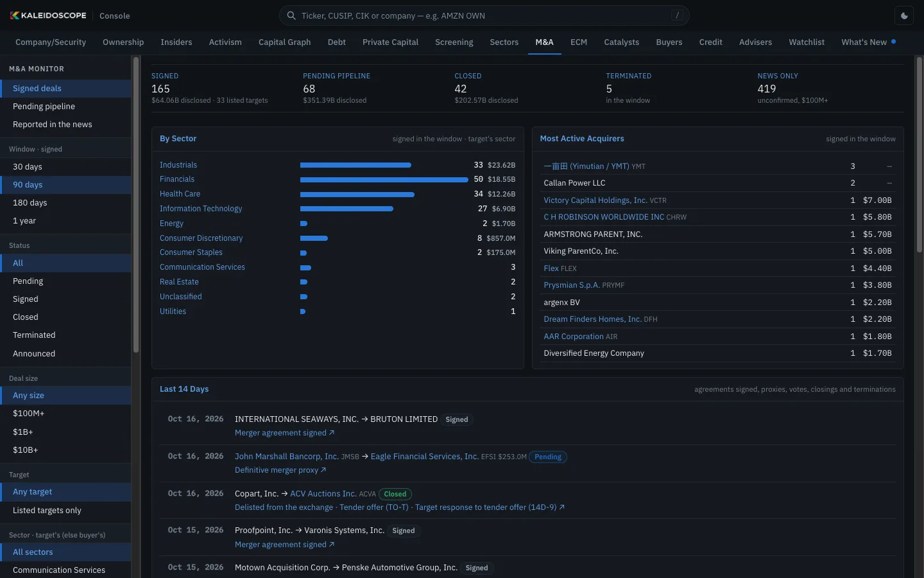
Task: Open the What's New tab
Action: (x=868, y=42)
